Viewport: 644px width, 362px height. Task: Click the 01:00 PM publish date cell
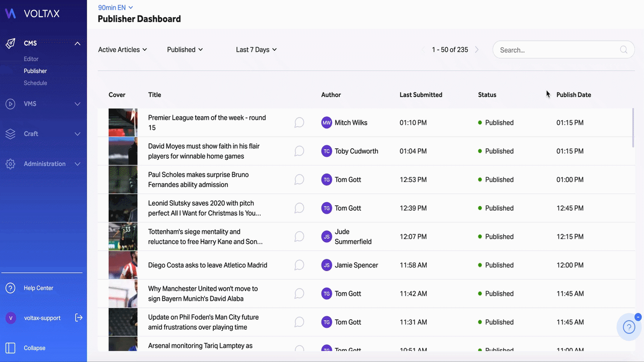[x=570, y=179]
